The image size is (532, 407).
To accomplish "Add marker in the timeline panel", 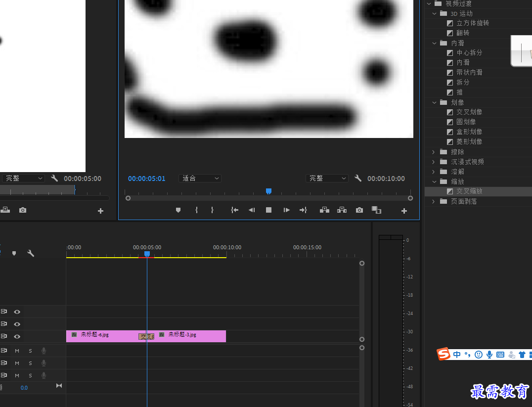I will (14, 253).
